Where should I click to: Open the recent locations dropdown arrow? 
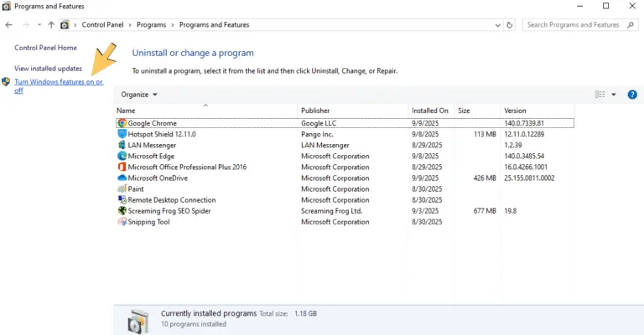39,25
